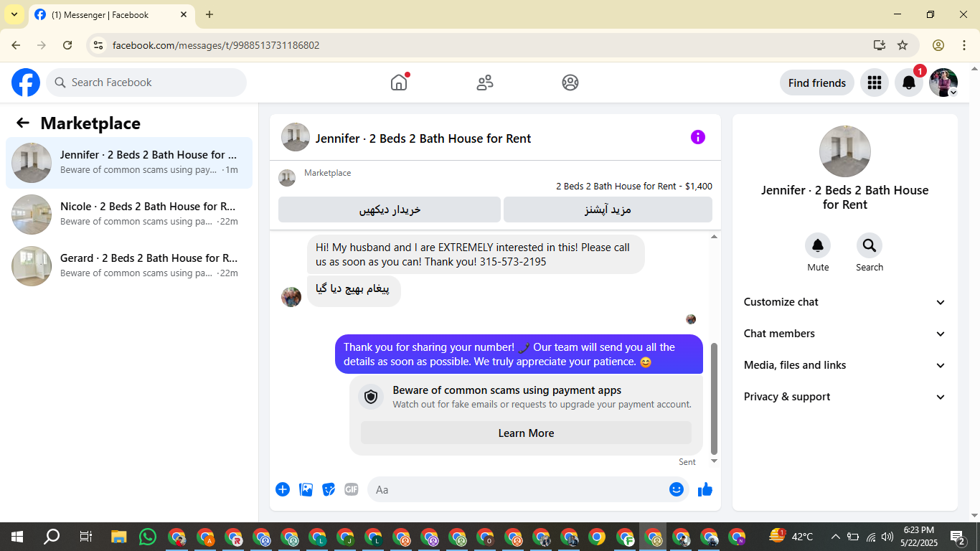This screenshot has height=551, width=980.
Task: Open Task View on the taskbar
Action: coord(86,537)
